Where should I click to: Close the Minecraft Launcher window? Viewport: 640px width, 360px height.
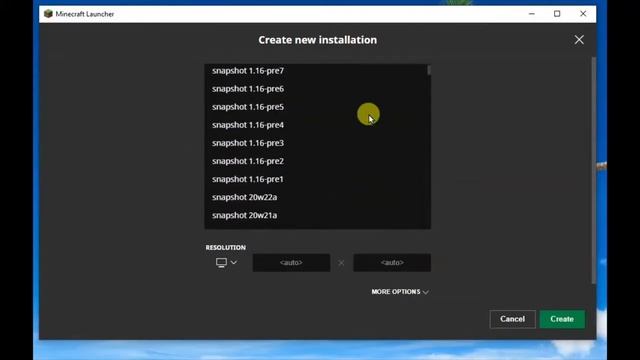pyautogui.click(x=583, y=14)
